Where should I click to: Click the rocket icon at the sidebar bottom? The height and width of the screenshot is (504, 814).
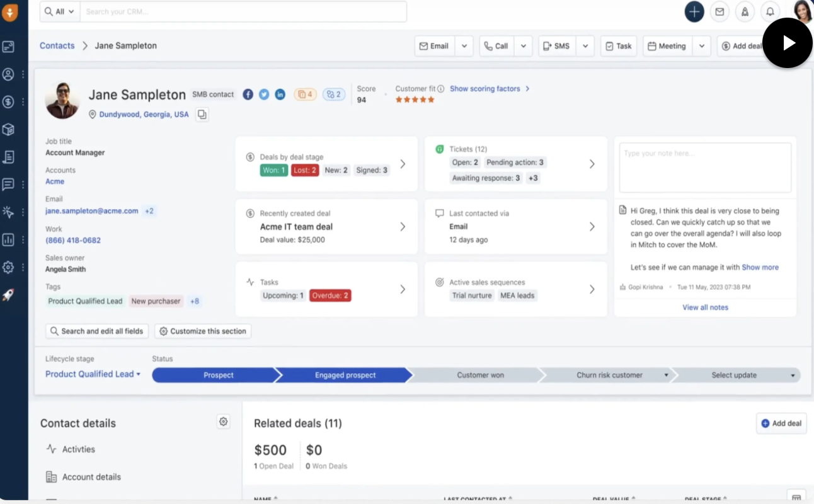point(8,295)
